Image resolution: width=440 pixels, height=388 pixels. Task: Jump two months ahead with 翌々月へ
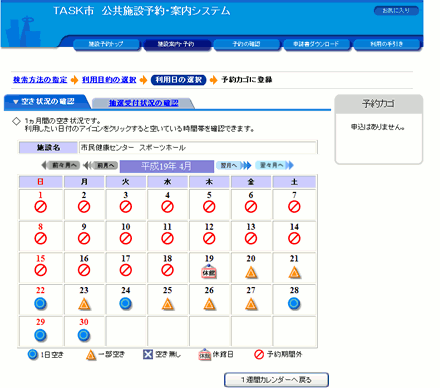click(274, 165)
